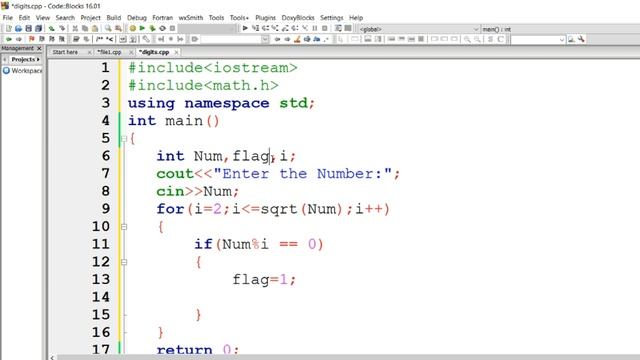Viewport: 640px width, 360px height.
Task: Click the Save all files icon
Action: coord(38,28)
